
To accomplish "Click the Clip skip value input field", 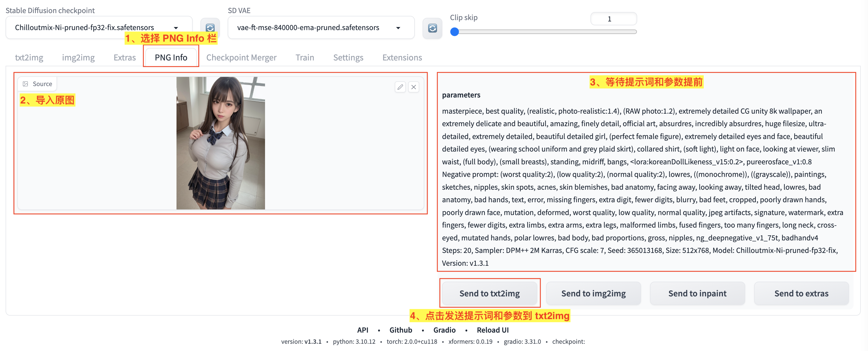I will click(x=614, y=19).
